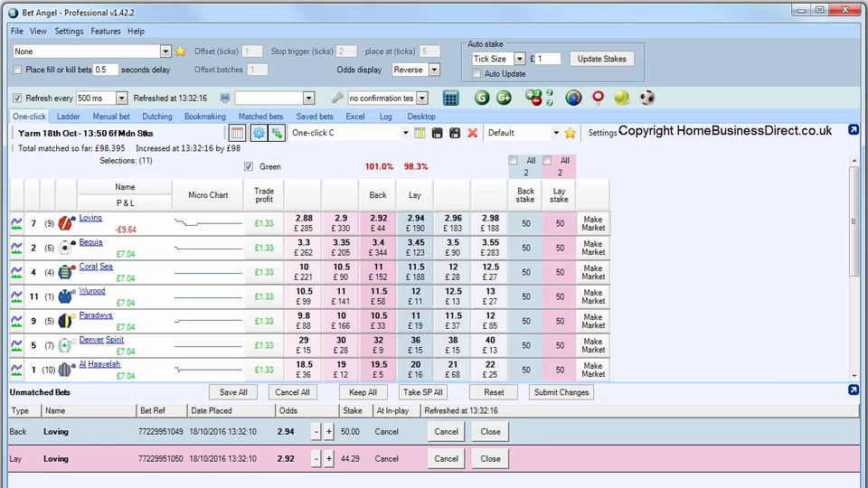The image size is (868, 488).
Task: Open the Features menu
Action: (x=105, y=31)
